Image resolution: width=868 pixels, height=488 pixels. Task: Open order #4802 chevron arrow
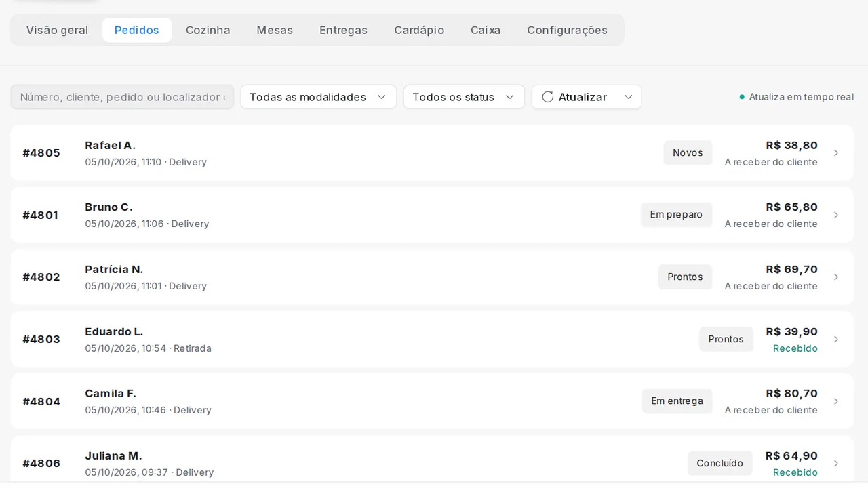click(836, 277)
